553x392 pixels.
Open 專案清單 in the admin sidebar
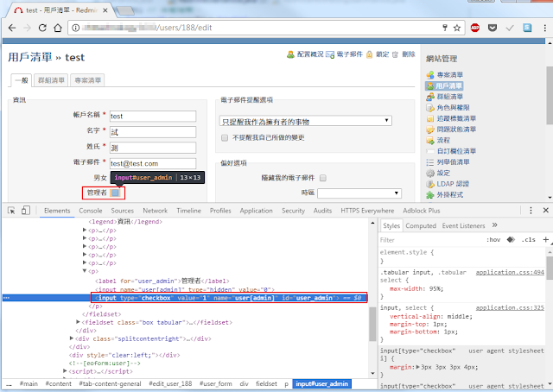[x=449, y=75]
